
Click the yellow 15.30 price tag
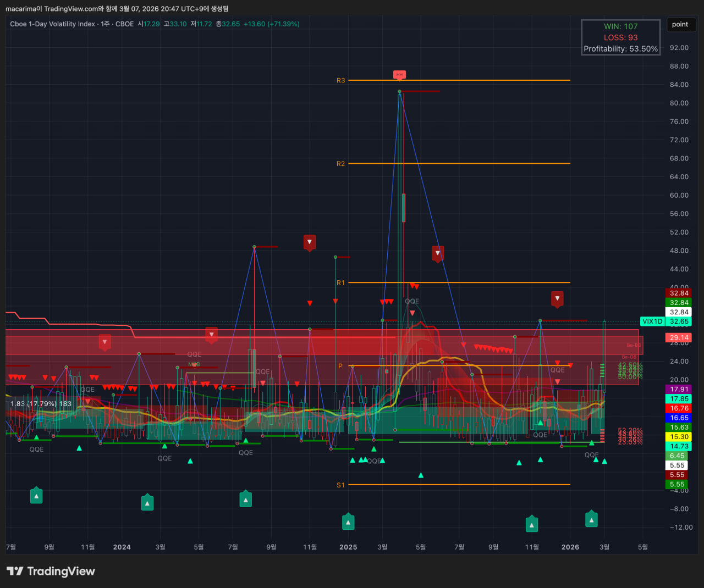pos(679,437)
